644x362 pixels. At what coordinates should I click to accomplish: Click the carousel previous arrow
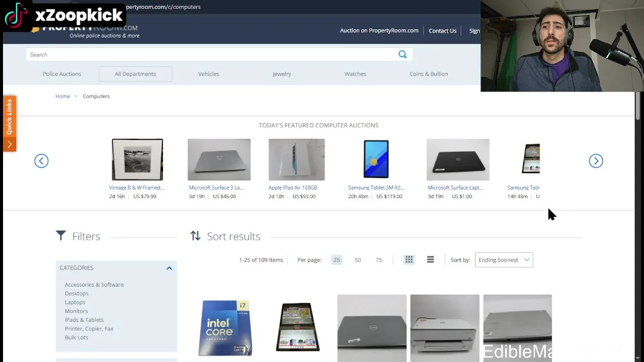41,161
